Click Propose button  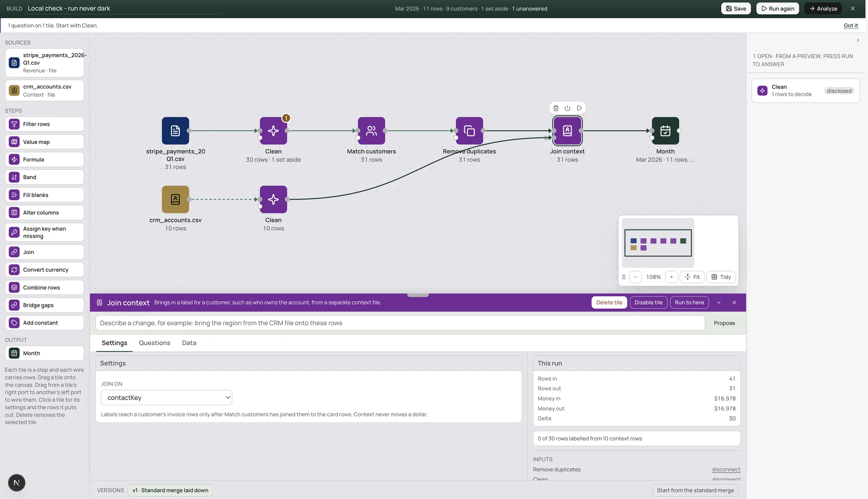point(724,323)
